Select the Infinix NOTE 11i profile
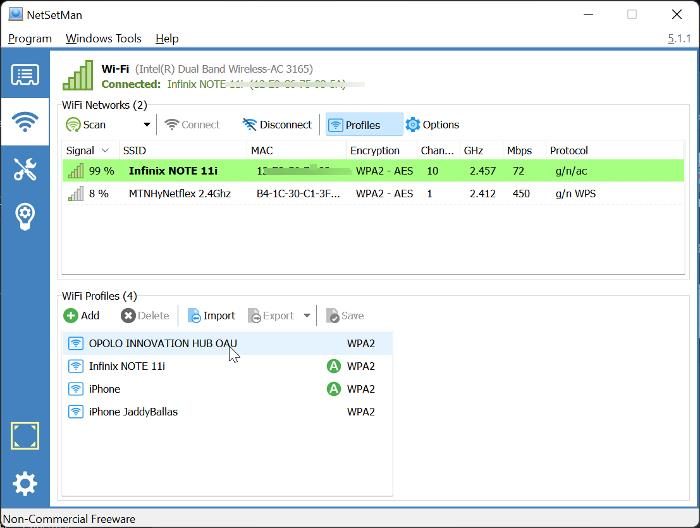This screenshot has height=528, width=700. (x=228, y=366)
